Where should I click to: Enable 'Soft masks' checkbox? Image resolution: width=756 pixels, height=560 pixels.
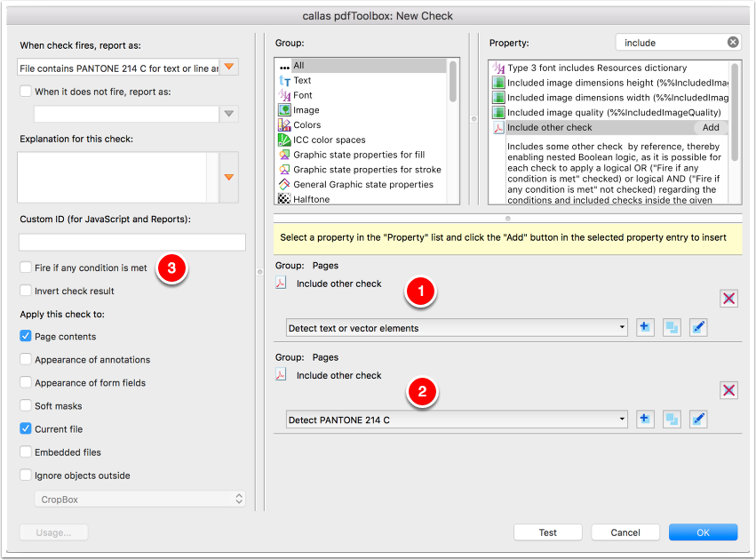[x=26, y=405]
